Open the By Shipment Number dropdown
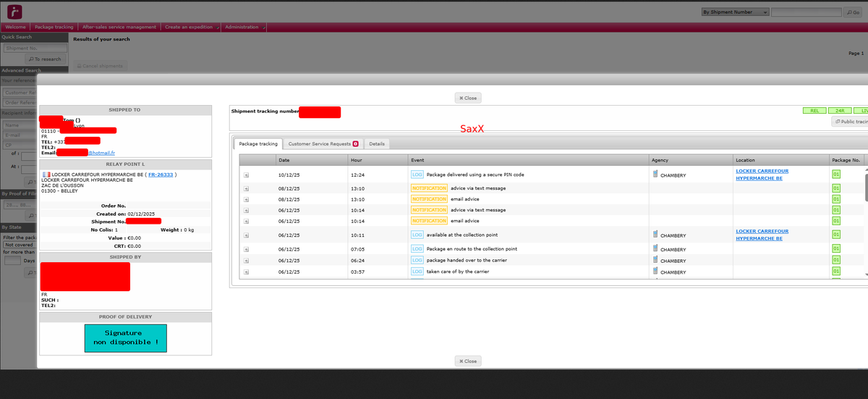Screen dimensions: 868x399 [x=734, y=12]
